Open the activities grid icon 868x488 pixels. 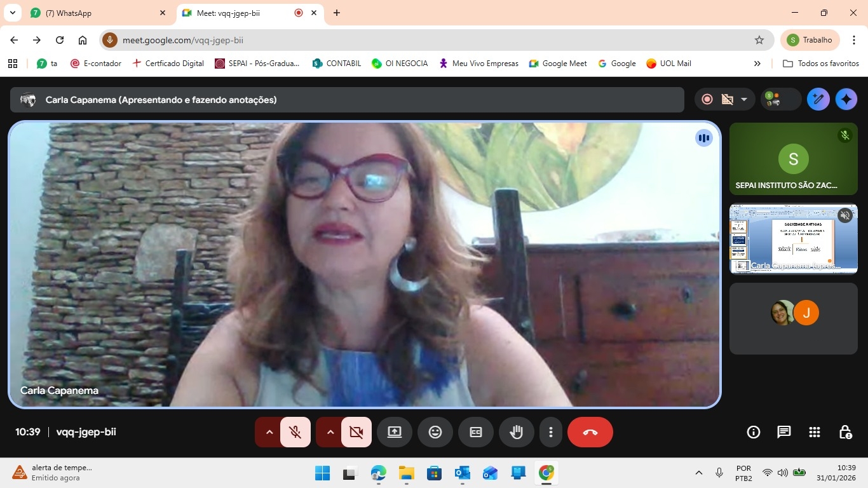[815, 432]
